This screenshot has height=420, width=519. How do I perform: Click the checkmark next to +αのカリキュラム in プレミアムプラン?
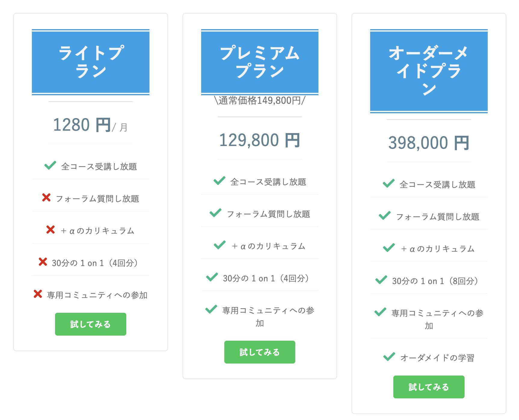coord(220,245)
